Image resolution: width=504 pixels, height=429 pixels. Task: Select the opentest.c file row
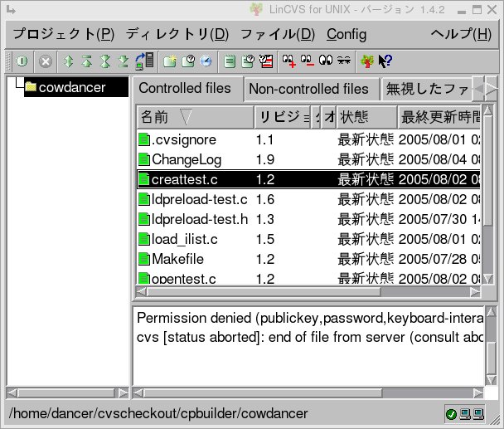click(x=308, y=278)
